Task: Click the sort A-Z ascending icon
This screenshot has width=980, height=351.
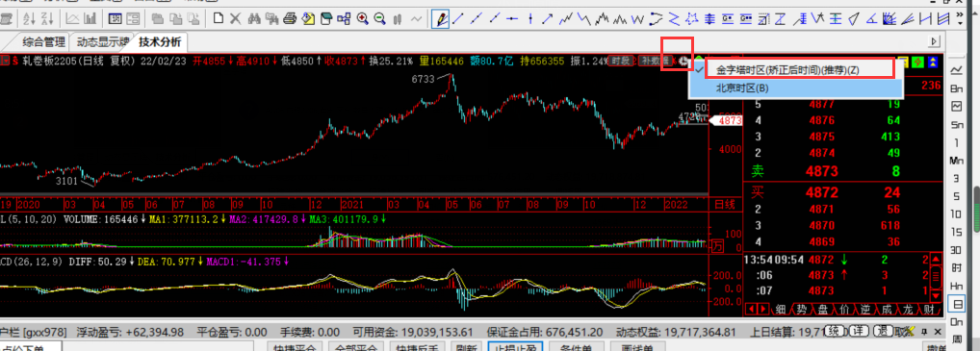Action: pos(29,18)
